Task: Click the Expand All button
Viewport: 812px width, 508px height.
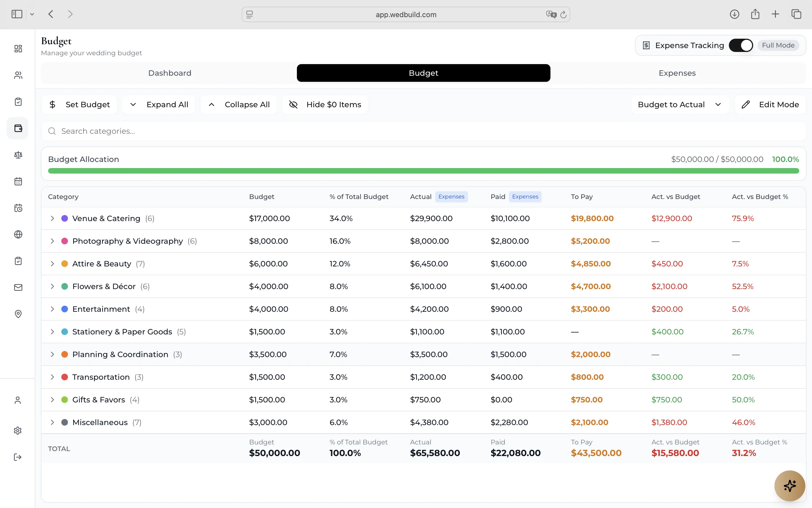Action: click(159, 104)
